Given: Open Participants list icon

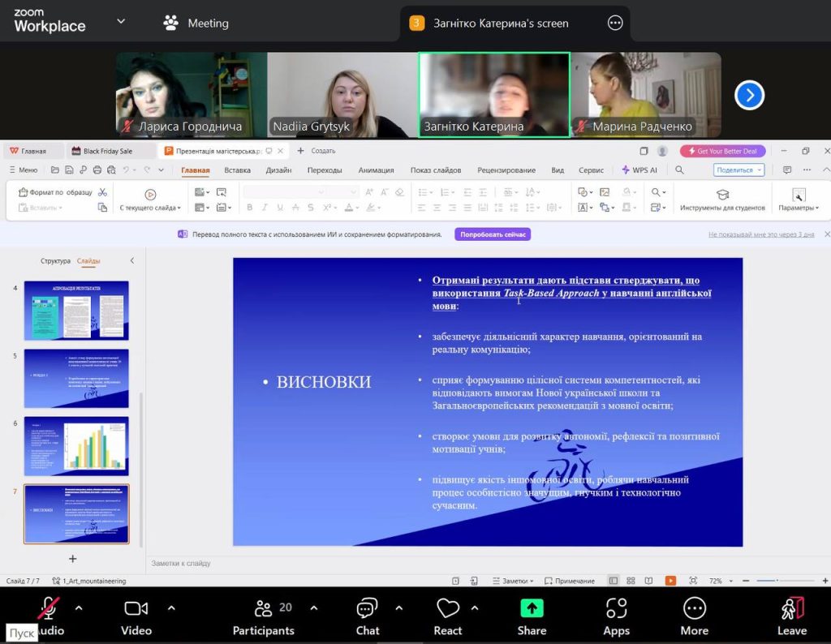Looking at the screenshot, I should click(263, 608).
